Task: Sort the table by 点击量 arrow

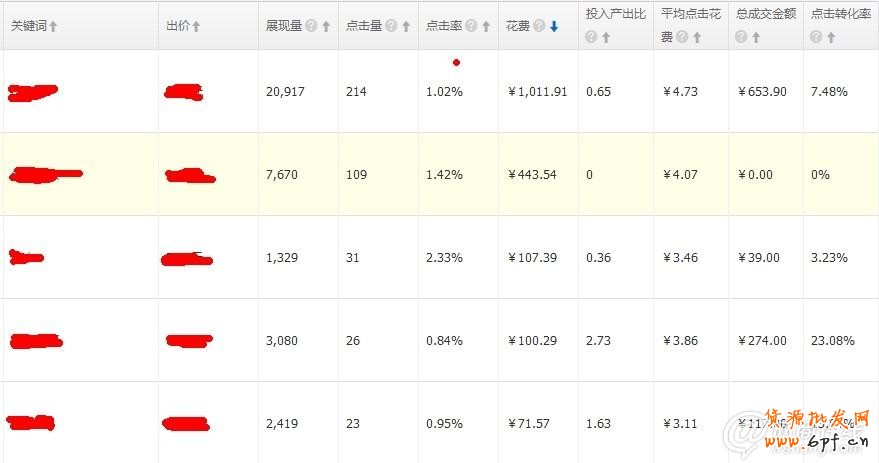Action: click(x=406, y=27)
